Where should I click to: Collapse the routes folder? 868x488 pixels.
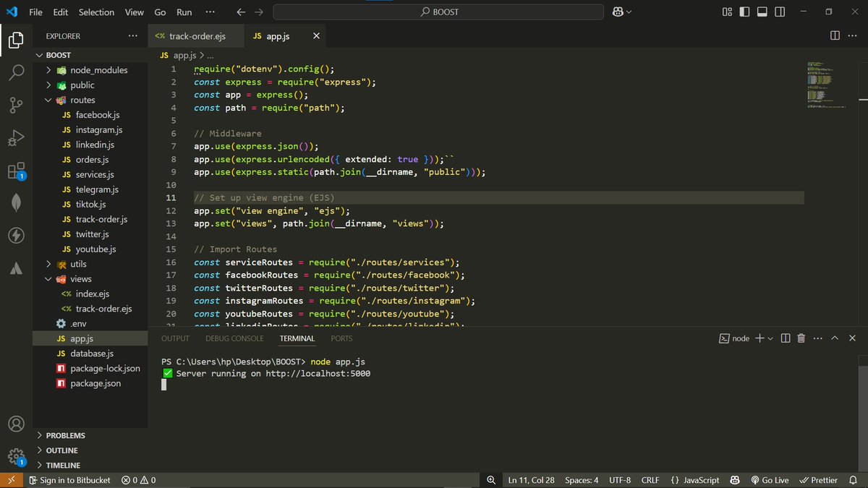click(90, 100)
